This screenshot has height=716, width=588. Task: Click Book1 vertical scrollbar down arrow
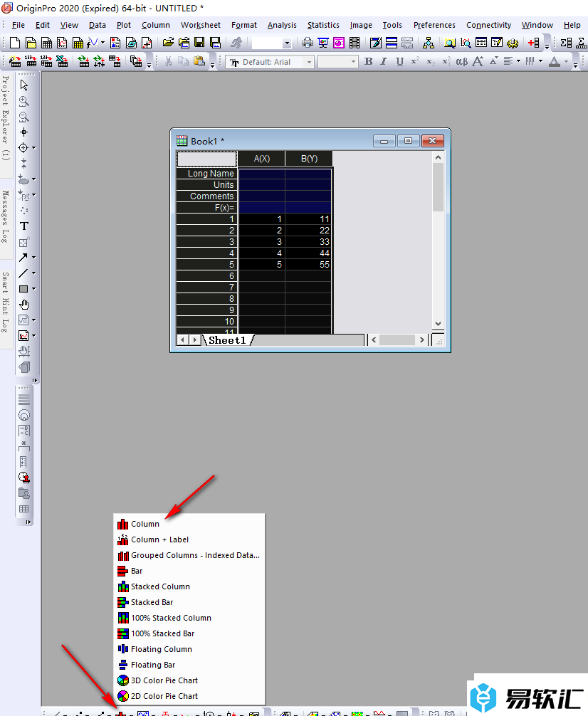coord(438,324)
